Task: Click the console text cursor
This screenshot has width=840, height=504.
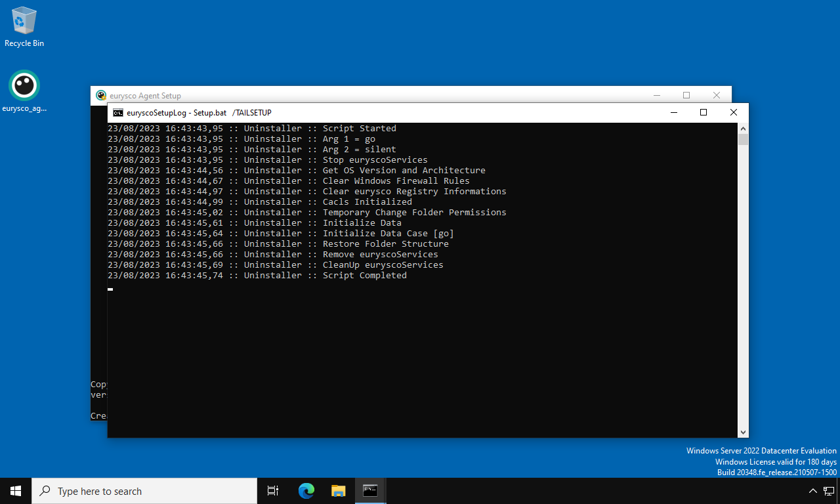Action: point(110,289)
